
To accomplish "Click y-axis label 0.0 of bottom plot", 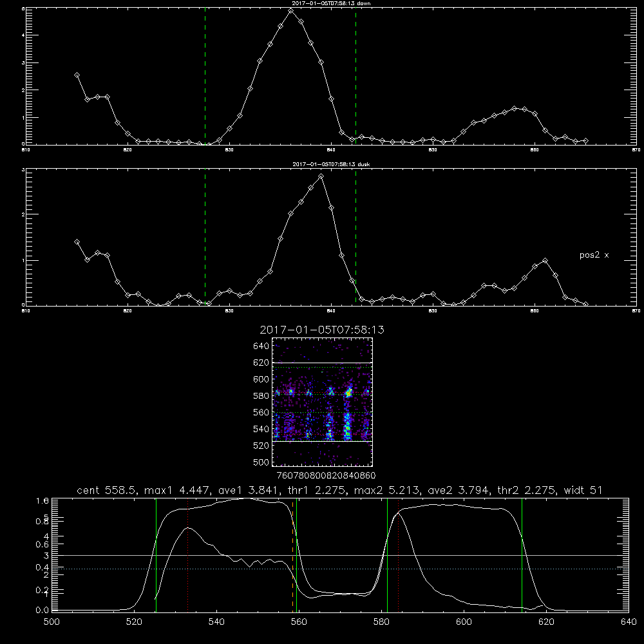I will [43, 611].
